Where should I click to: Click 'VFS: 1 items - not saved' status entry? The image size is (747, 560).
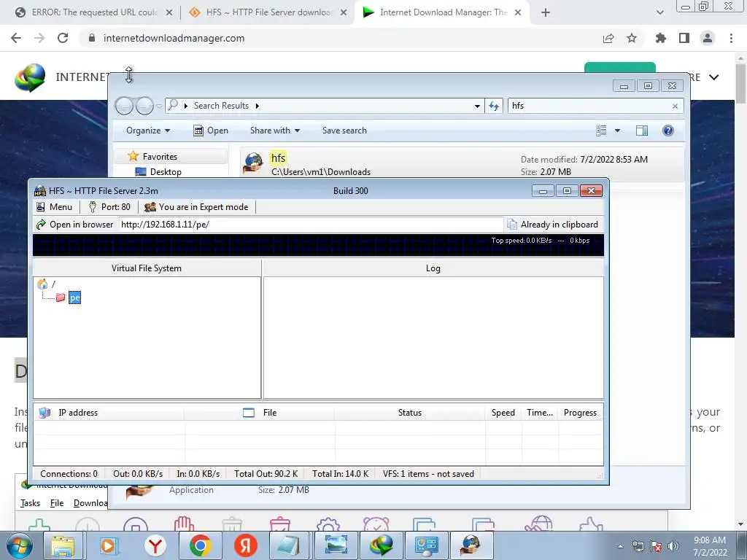point(428,474)
